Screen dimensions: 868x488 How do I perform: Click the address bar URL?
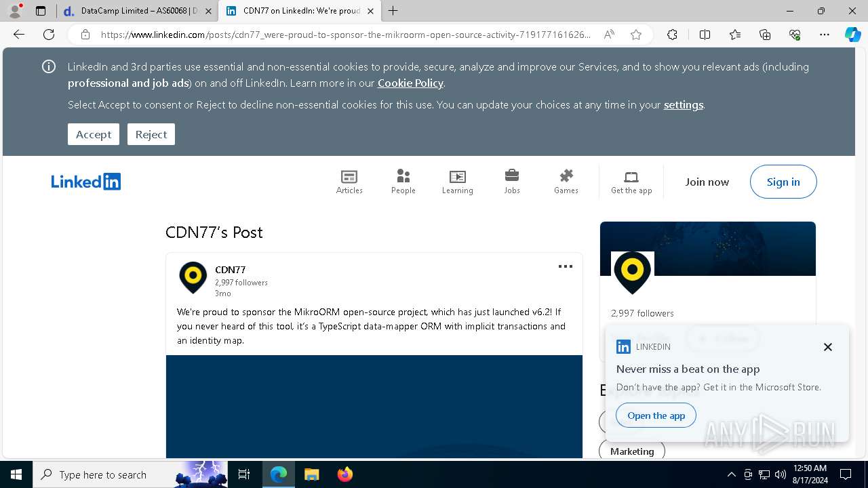(x=346, y=35)
